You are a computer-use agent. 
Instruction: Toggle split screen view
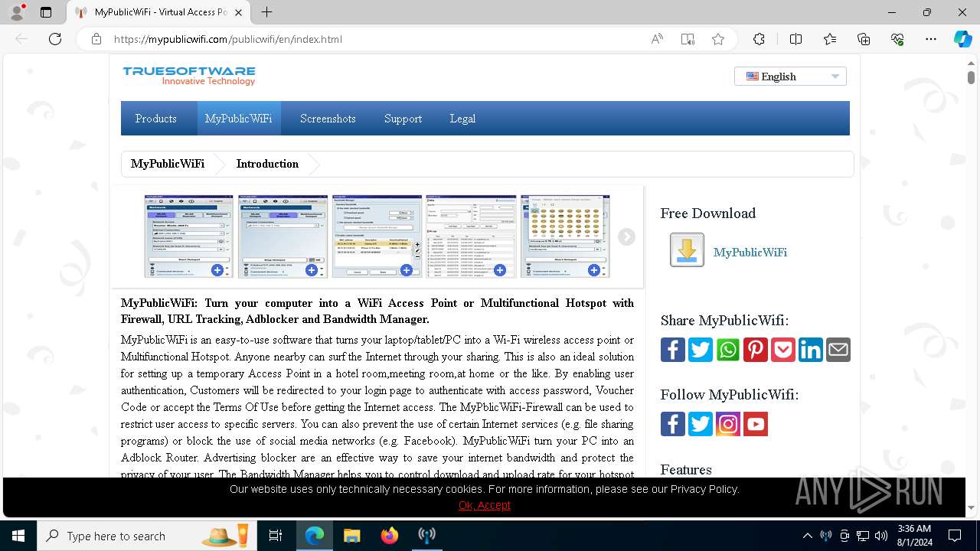pos(795,39)
